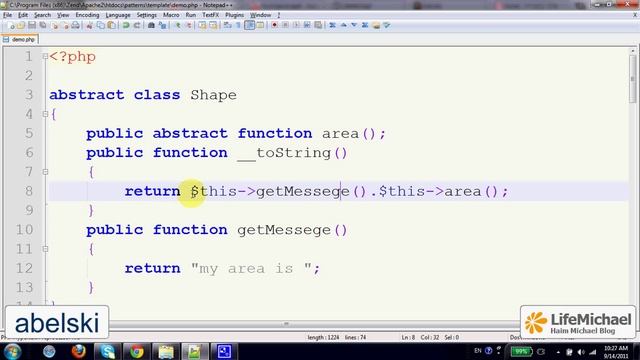This screenshot has width=640, height=360.
Task: Open Find with the binoculars icon
Action: [151, 25]
